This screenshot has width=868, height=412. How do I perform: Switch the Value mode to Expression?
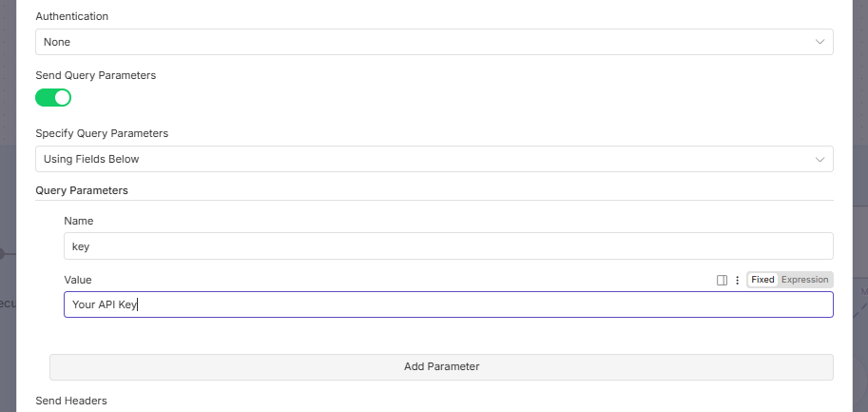804,280
